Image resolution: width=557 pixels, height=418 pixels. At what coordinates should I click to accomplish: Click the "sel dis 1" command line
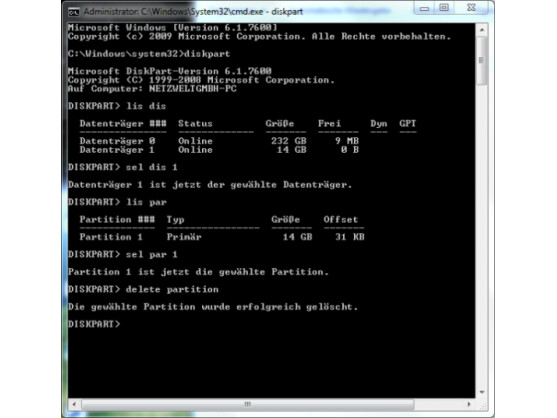coord(123,167)
